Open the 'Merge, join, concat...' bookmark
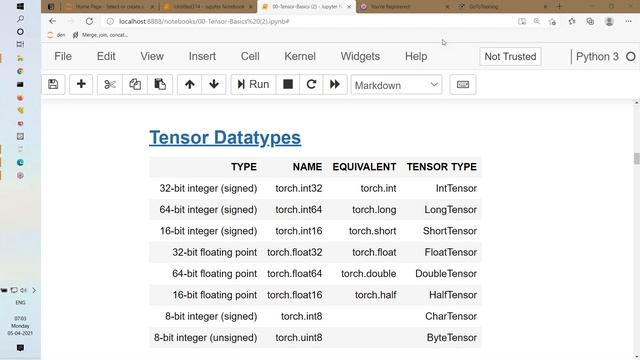 click(100, 35)
